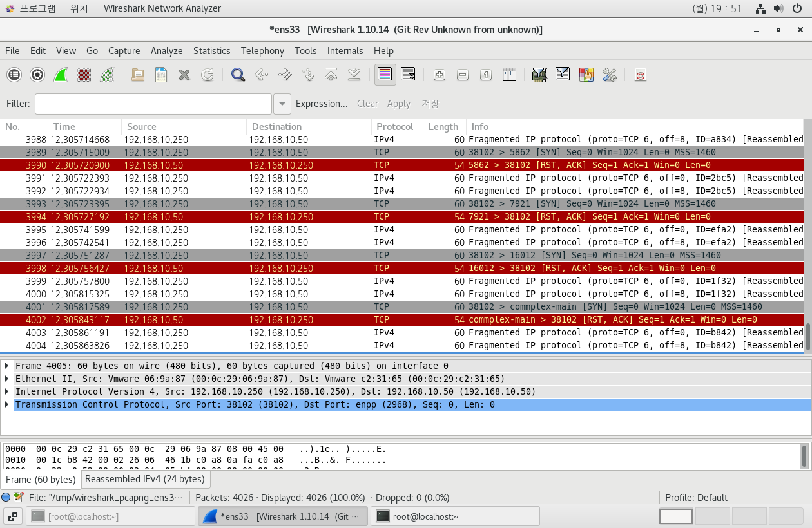
Task: Open the File menu
Action: (x=12, y=50)
